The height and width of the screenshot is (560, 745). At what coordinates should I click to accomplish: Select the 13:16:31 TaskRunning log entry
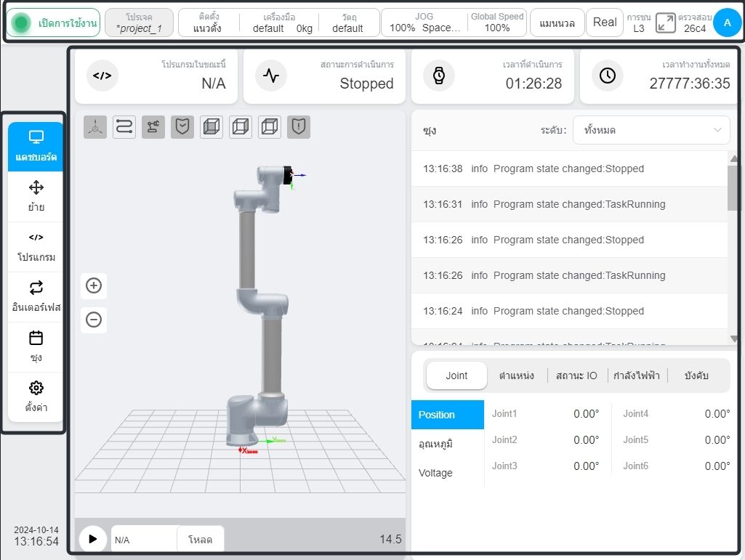coord(569,204)
